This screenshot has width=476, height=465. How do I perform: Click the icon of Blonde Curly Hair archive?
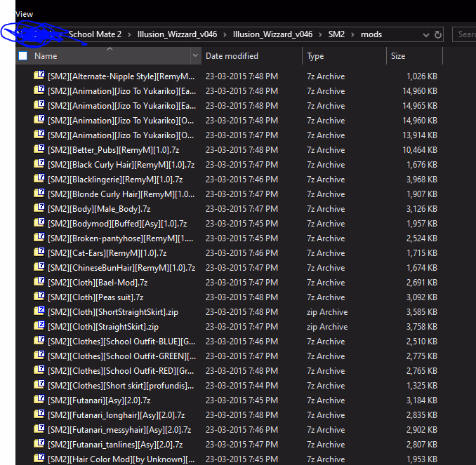click(39, 193)
